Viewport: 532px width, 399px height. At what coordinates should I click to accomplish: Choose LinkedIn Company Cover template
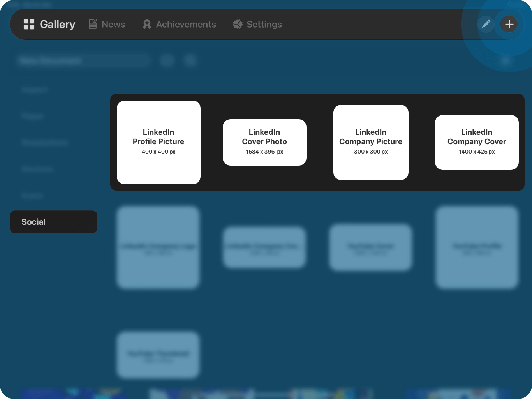[477, 142]
